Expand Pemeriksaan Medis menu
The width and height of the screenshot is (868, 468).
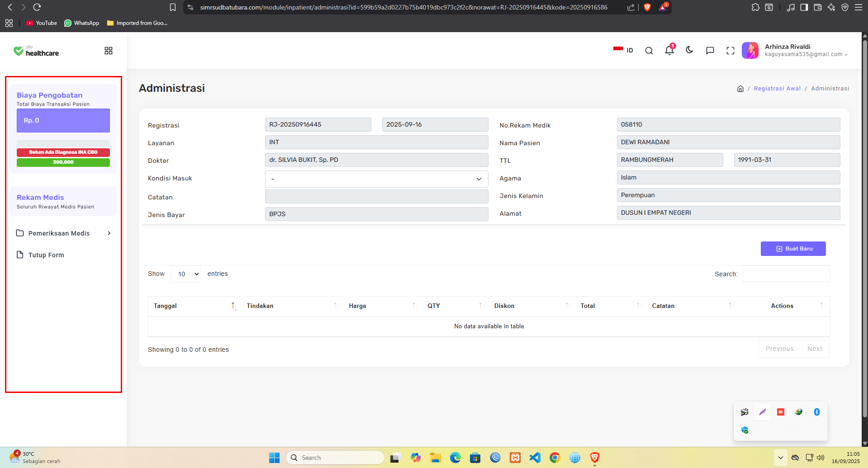pos(63,233)
